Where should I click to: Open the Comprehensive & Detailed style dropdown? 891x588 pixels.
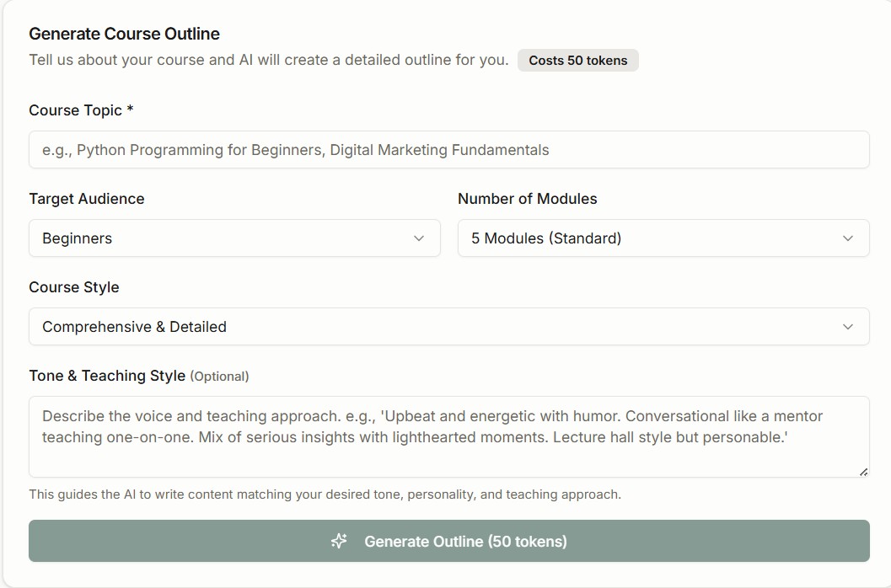pyautogui.click(x=448, y=327)
